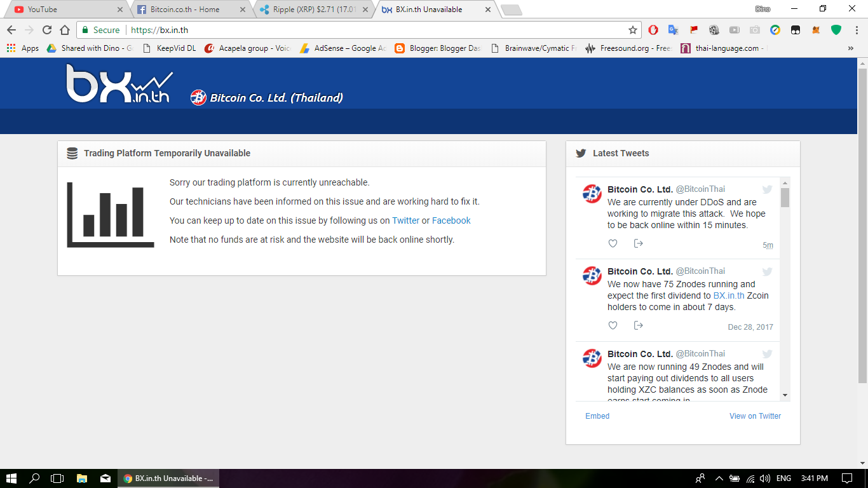Go back with the browser back arrow
Screen dimensions: 868x488
[11, 30]
